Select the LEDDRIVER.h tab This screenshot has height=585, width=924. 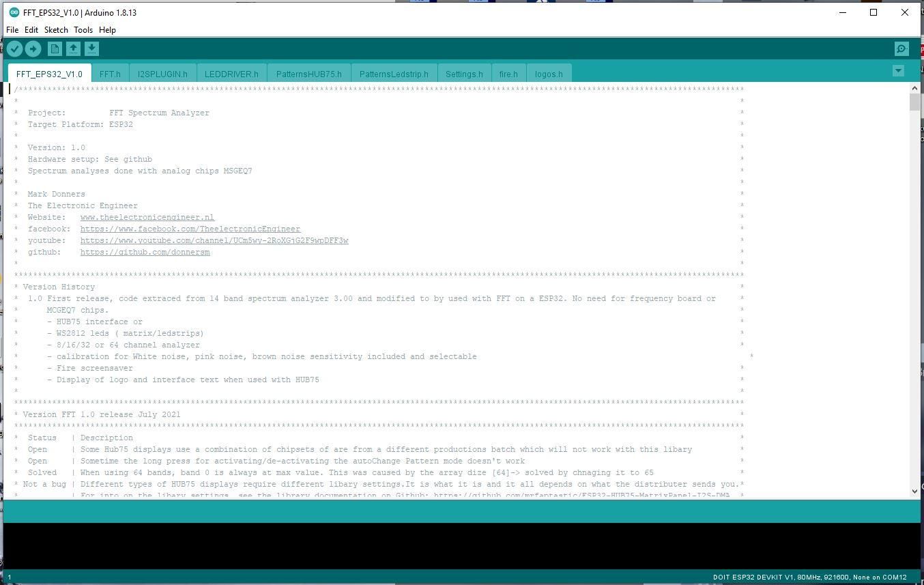pyautogui.click(x=231, y=74)
